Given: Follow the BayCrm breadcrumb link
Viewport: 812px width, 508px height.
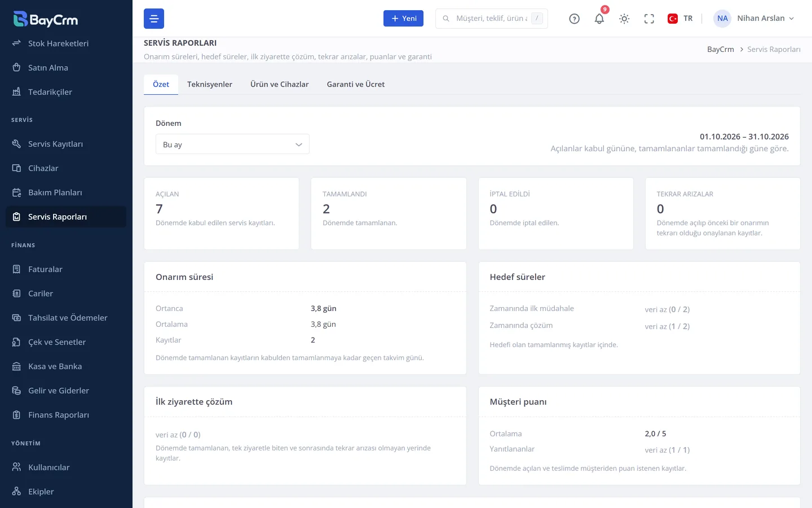Looking at the screenshot, I should click(x=721, y=50).
